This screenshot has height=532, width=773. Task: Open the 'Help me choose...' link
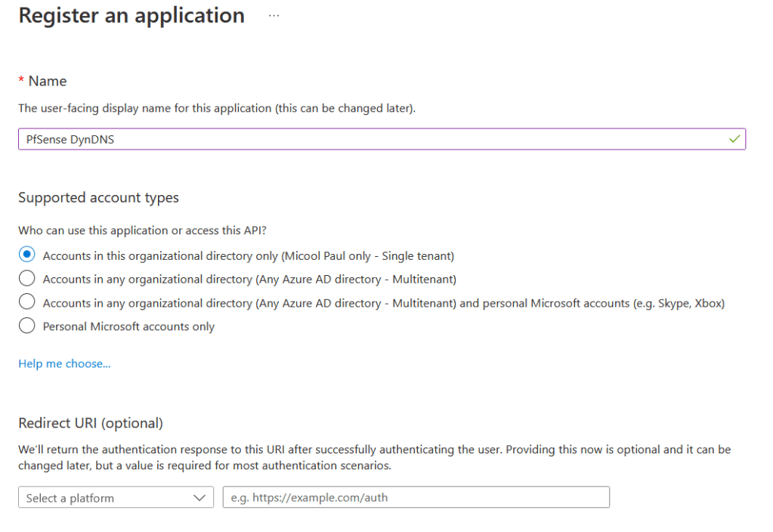[x=63, y=363]
